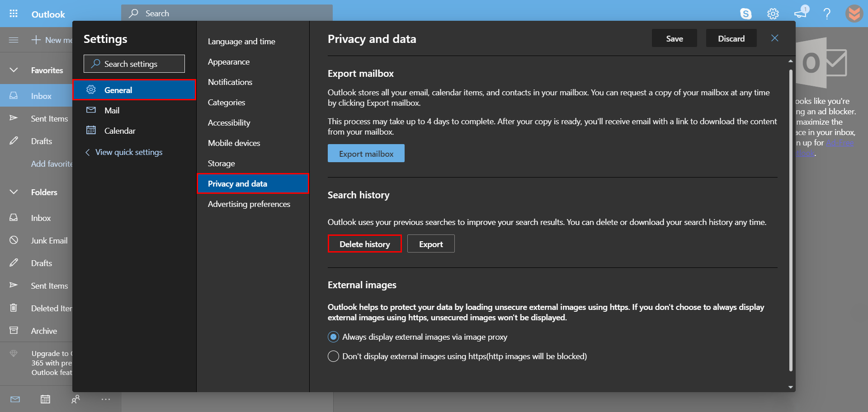Open Categories settings
The width and height of the screenshot is (868, 412).
(x=253, y=103)
